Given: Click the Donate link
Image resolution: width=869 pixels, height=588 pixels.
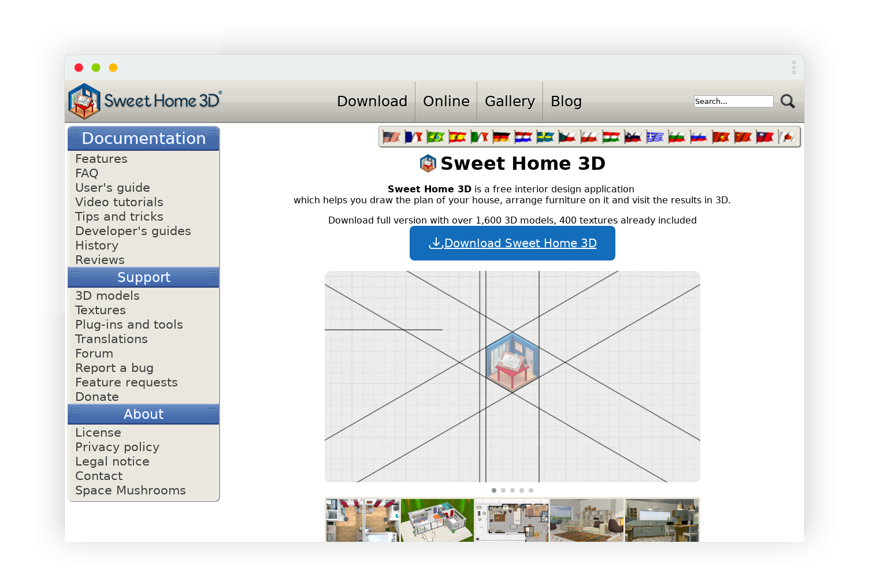Looking at the screenshot, I should 97,397.
